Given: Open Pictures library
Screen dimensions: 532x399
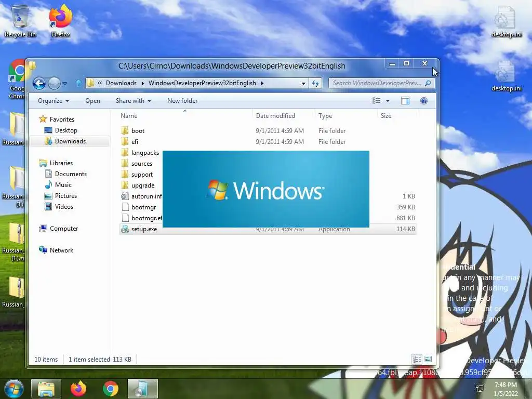Looking at the screenshot, I should (66, 196).
